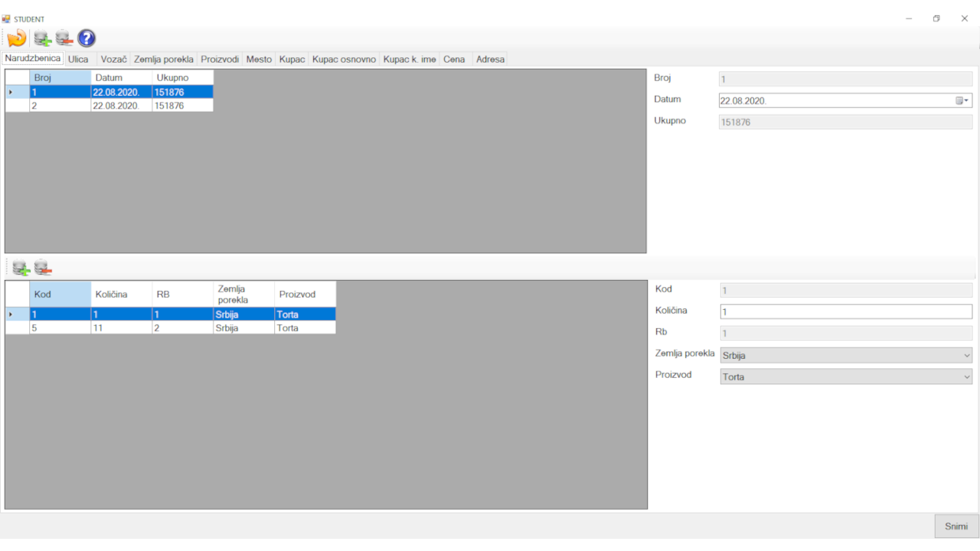This screenshot has height=551, width=980.
Task: Open the Adresa tab
Action: (490, 59)
